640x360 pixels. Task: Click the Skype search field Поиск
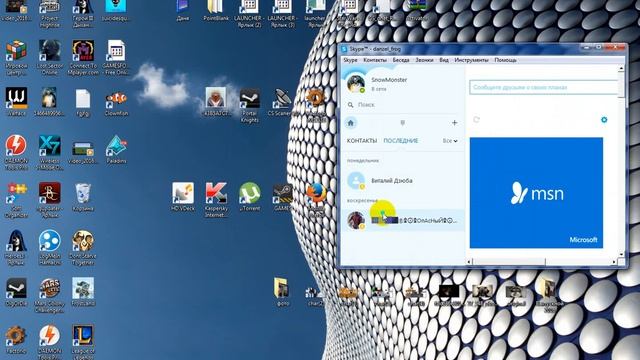(402, 105)
